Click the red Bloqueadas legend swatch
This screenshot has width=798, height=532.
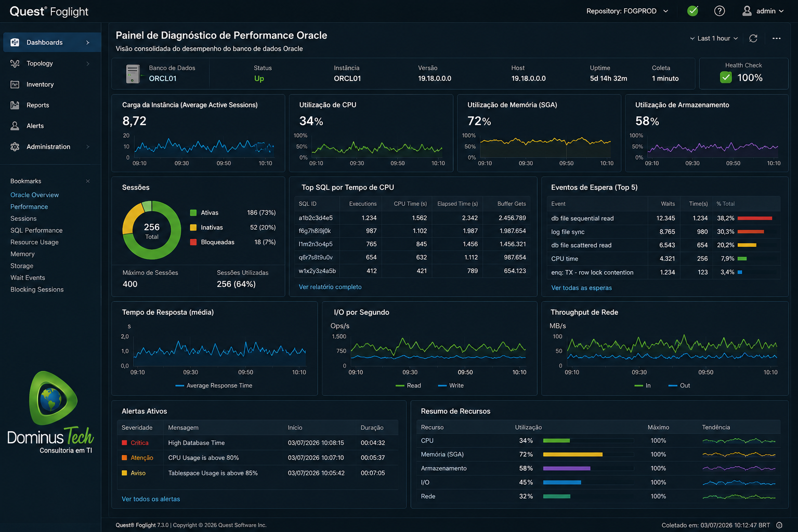click(193, 242)
